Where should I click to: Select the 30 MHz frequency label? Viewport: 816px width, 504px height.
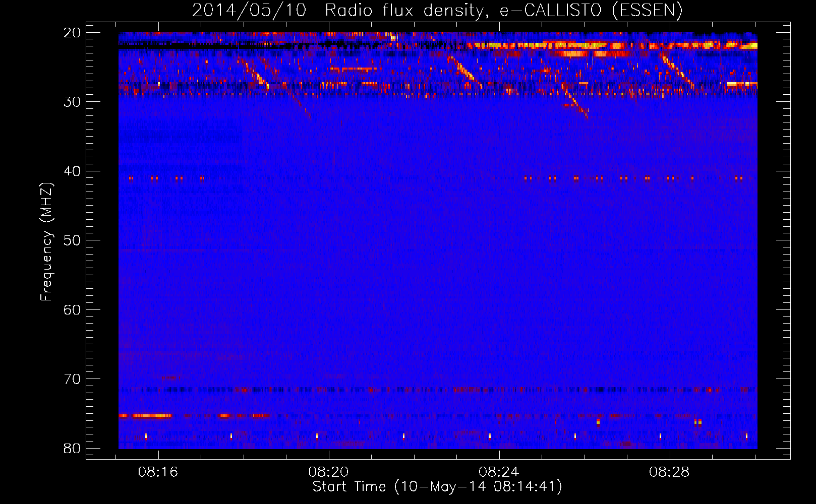(x=72, y=102)
